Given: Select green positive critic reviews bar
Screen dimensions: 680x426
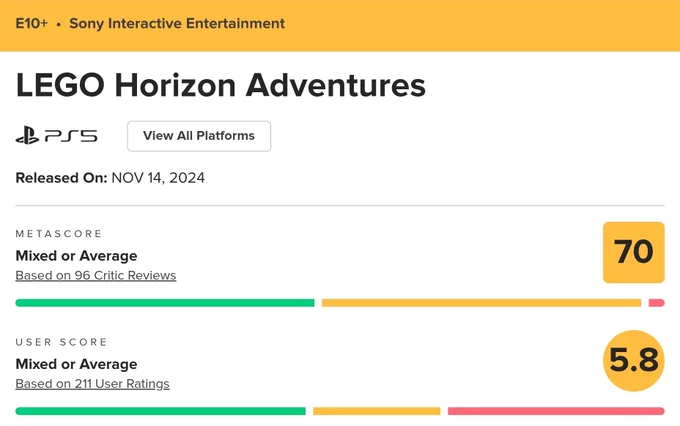Looking at the screenshot, I should (165, 303).
